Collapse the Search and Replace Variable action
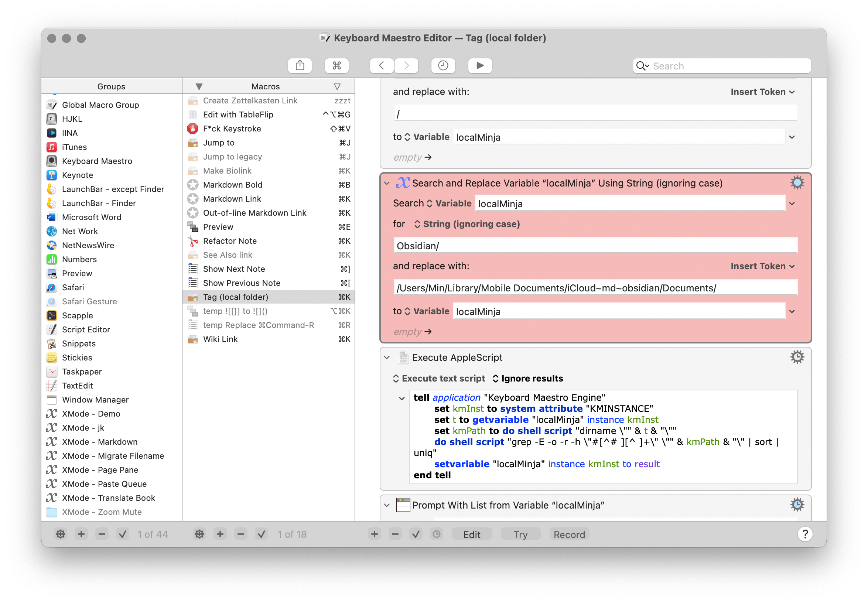The height and width of the screenshot is (602, 868). pyautogui.click(x=387, y=183)
